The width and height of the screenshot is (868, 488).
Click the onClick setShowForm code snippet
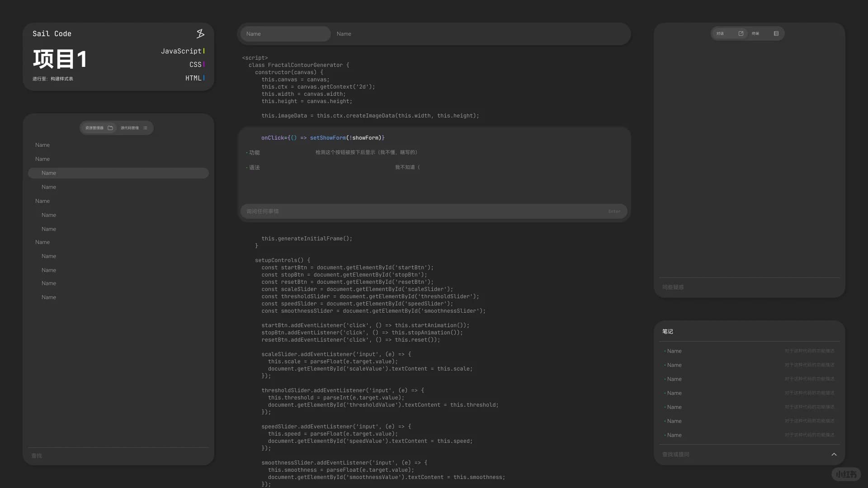point(323,138)
